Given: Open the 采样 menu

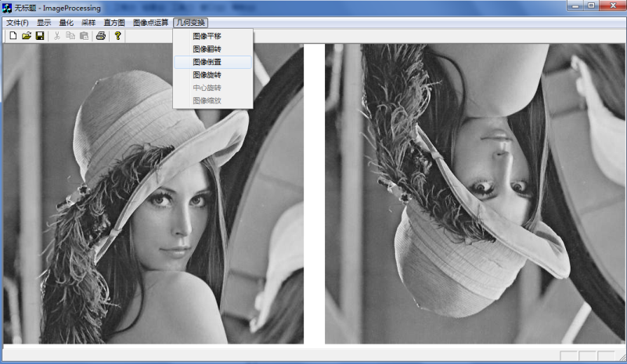Looking at the screenshot, I should pyautogui.click(x=88, y=23).
